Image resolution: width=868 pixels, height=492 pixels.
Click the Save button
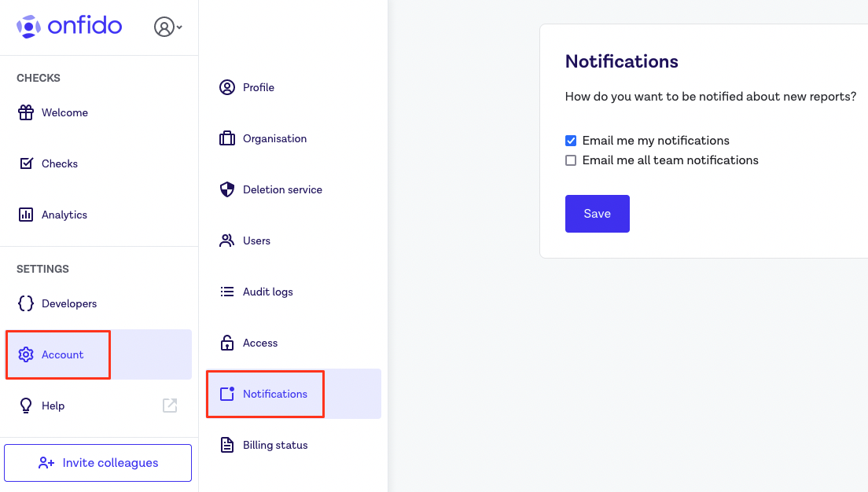click(597, 213)
